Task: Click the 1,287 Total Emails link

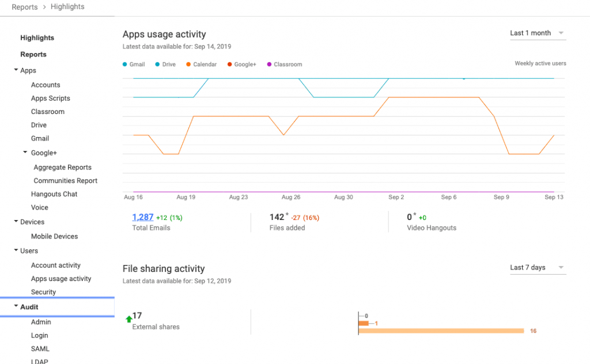Action: click(142, 217)
